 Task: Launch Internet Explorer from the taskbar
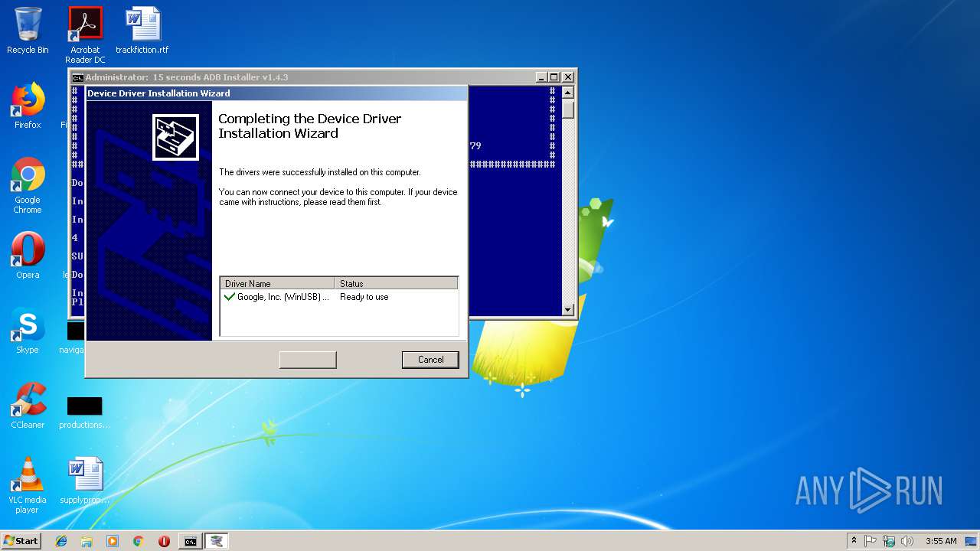[x=61, y=541]
